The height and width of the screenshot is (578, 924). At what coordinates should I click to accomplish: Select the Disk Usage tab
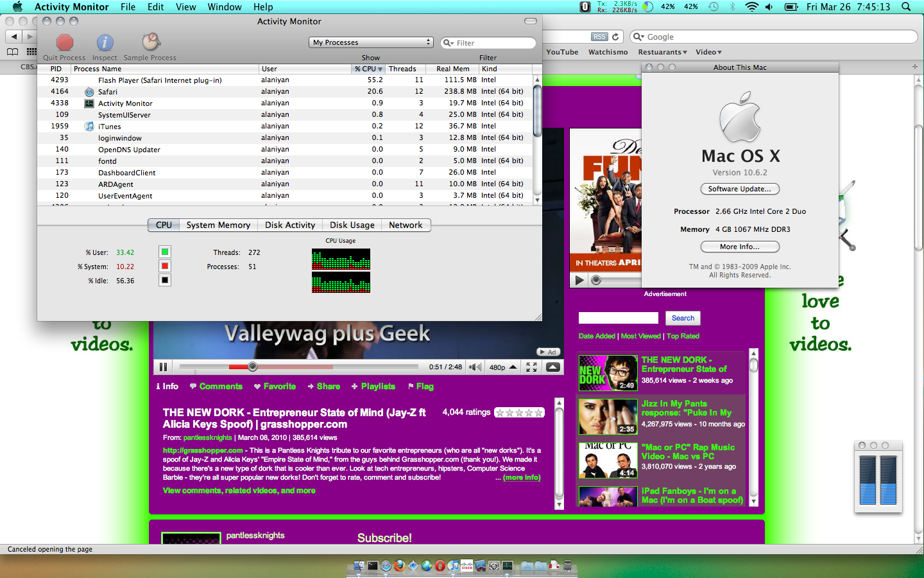click(352, 225)
